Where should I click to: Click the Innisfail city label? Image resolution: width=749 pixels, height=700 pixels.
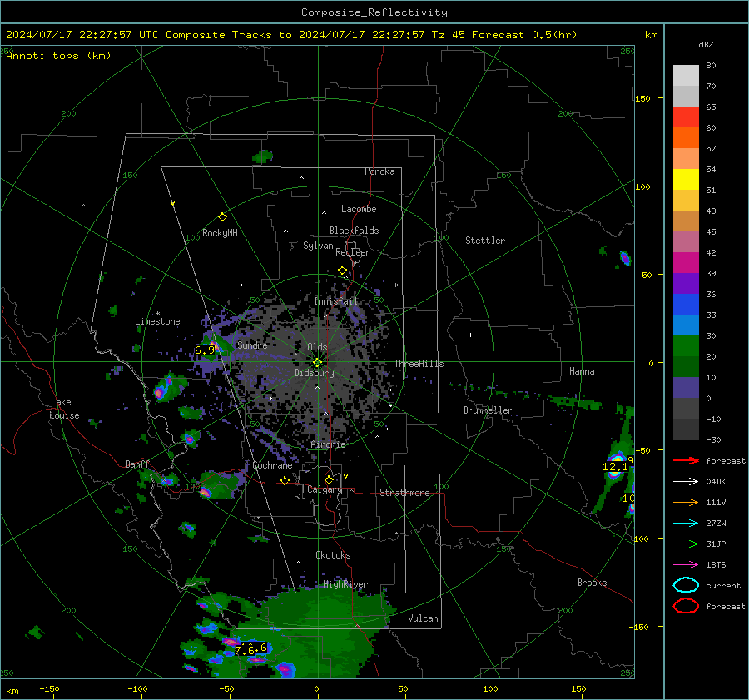pyautogui.click(x=335, y=301)
